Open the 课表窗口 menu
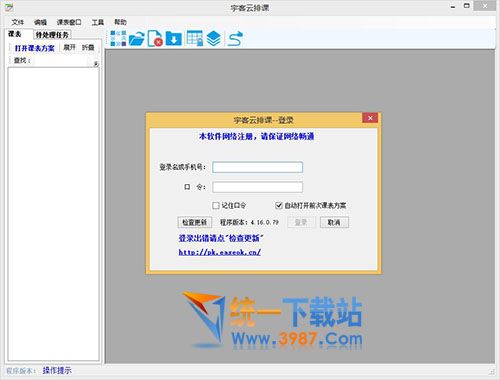500x380 pixels. [69, 22]
